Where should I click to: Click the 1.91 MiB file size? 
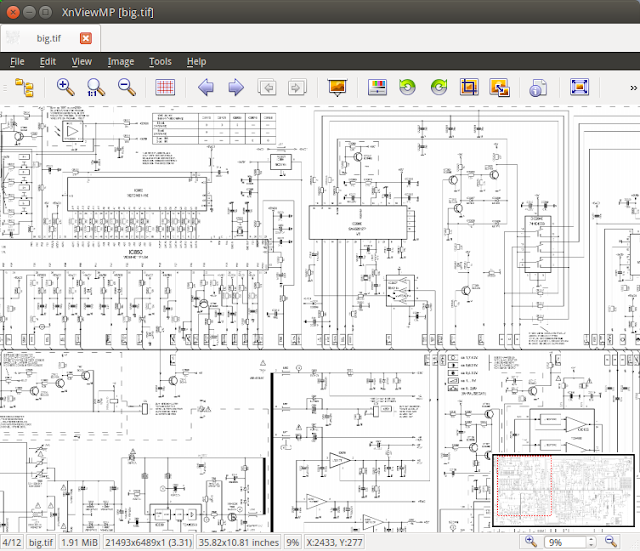click(79, 542)
